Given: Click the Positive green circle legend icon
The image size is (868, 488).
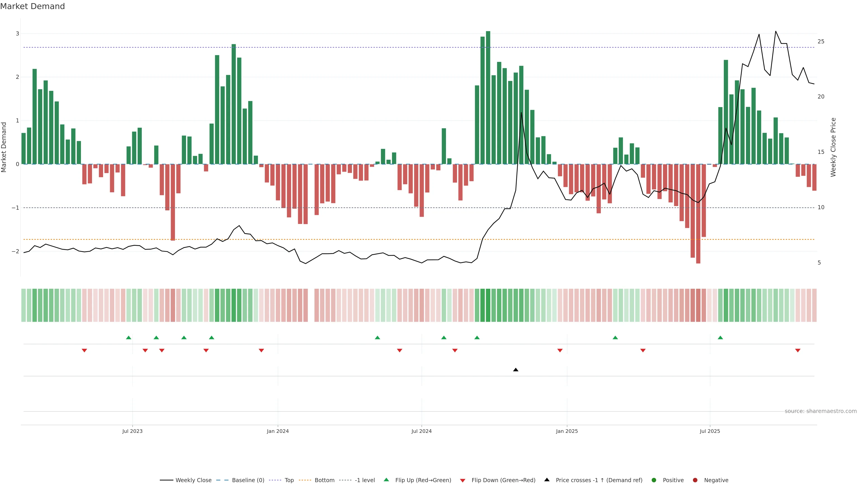Looking at the screenshot, I should coord(654,480).
